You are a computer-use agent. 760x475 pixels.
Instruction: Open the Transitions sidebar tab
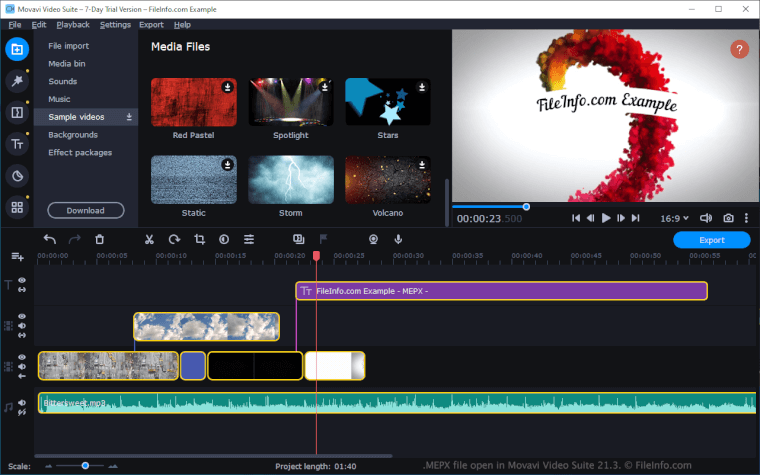click(16, 112)
